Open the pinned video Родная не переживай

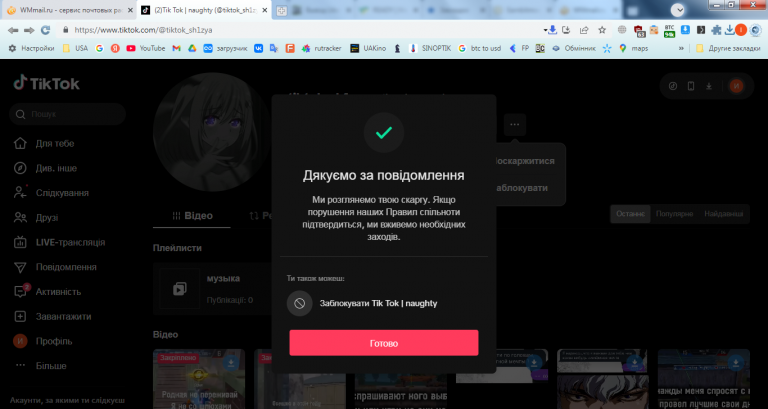199,379
